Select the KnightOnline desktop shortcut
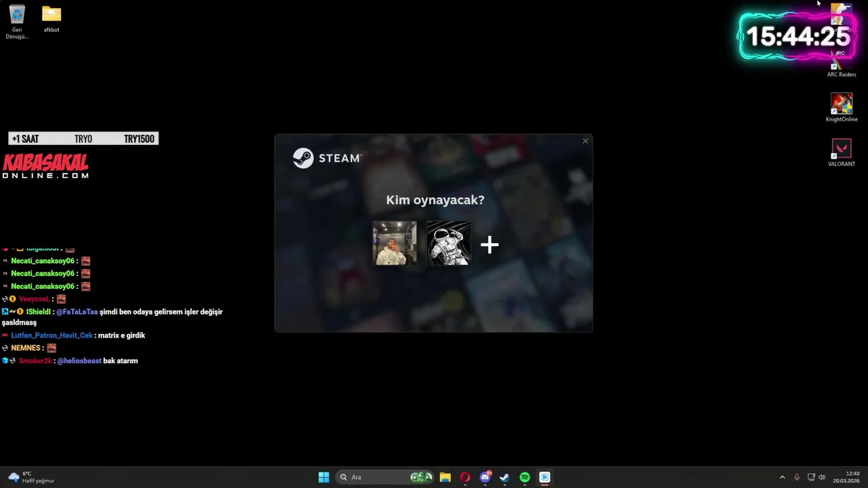 [x=842, y=108]
